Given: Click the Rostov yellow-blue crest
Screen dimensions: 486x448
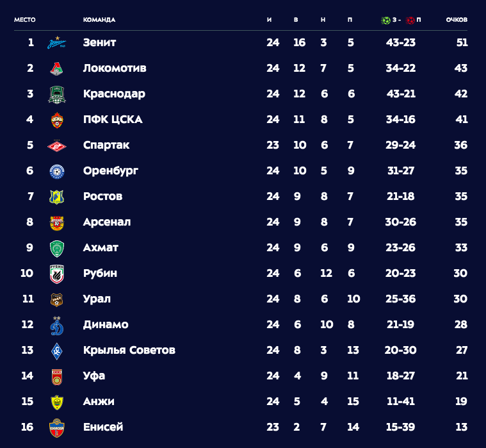Looking at the screenshot, I should point(57,197).
